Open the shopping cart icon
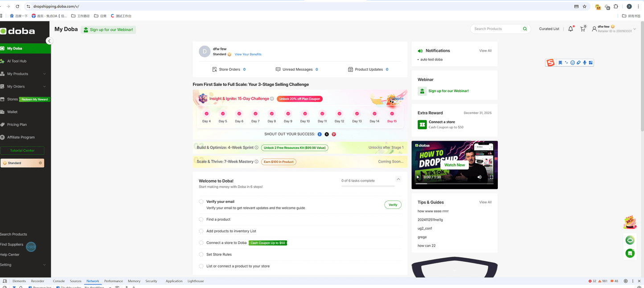 tap(582, 29)
